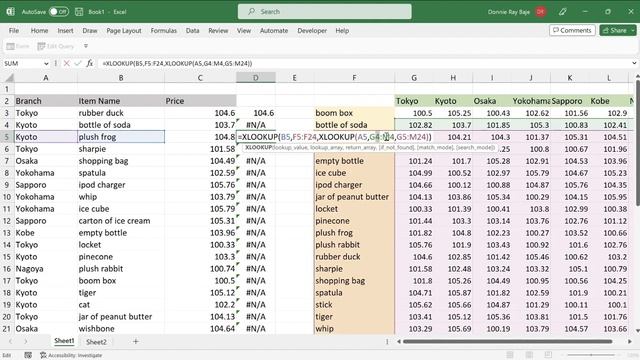Viewport: 640px width, 360px height.
Task: Cancel the formula entry with X icon
Action: (x=67, y=63)
